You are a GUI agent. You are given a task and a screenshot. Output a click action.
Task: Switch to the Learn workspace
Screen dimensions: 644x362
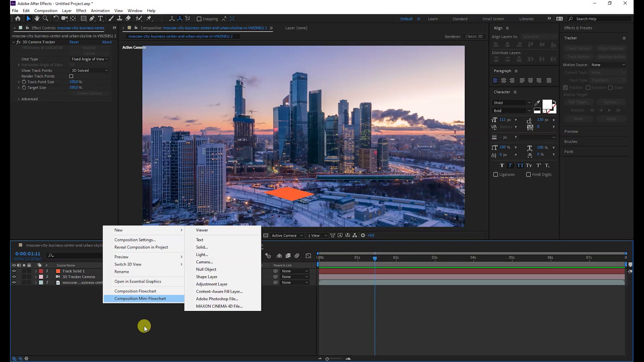pos(433,19)
